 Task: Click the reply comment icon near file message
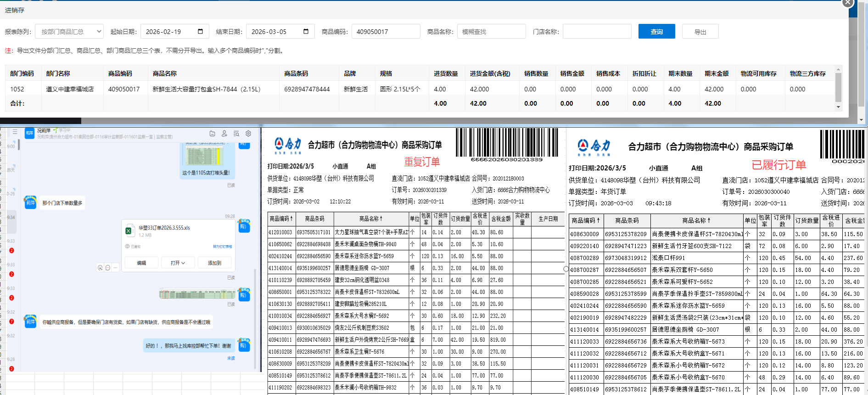108,268
